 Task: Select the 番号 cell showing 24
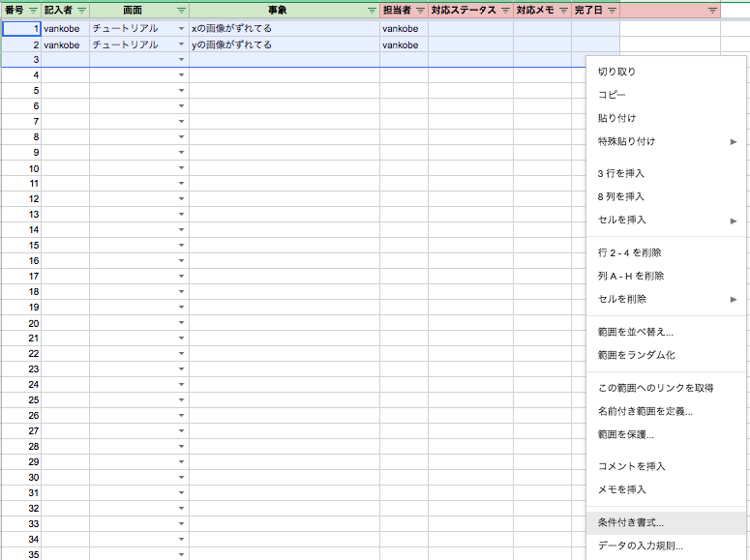click(x=21, y=385)
